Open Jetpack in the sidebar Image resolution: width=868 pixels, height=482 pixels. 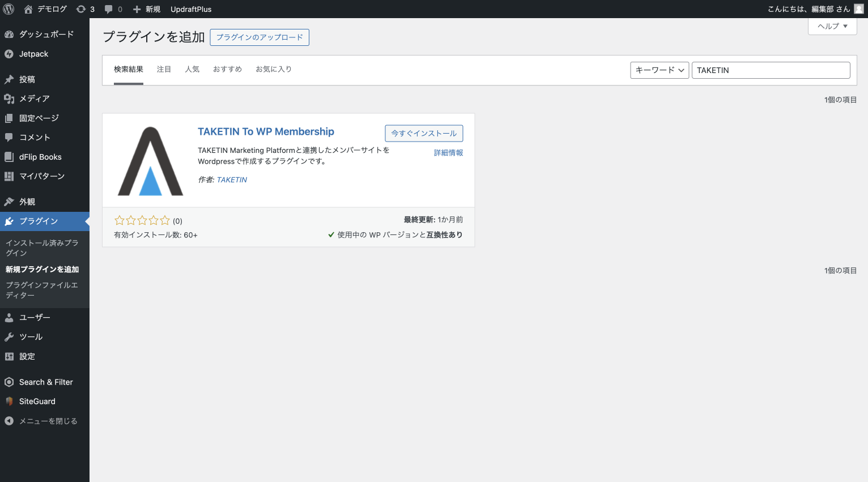click(45, 54)
